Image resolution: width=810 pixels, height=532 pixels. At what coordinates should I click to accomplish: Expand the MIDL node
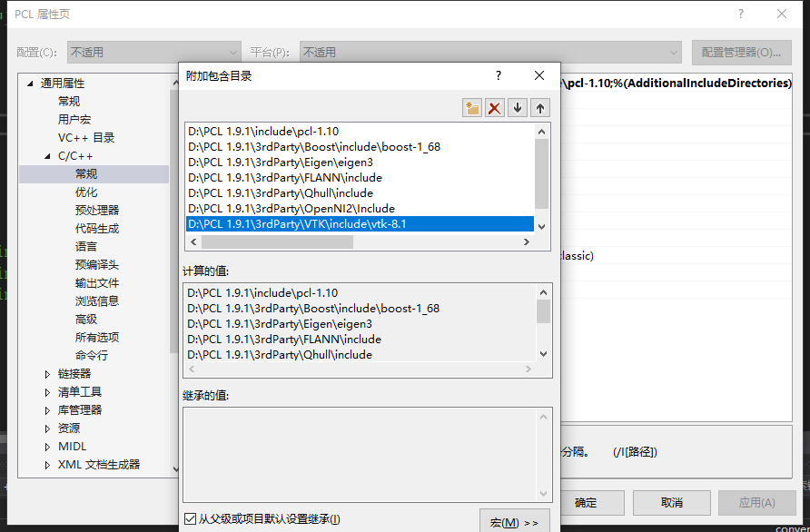click(x=47, y=447)
